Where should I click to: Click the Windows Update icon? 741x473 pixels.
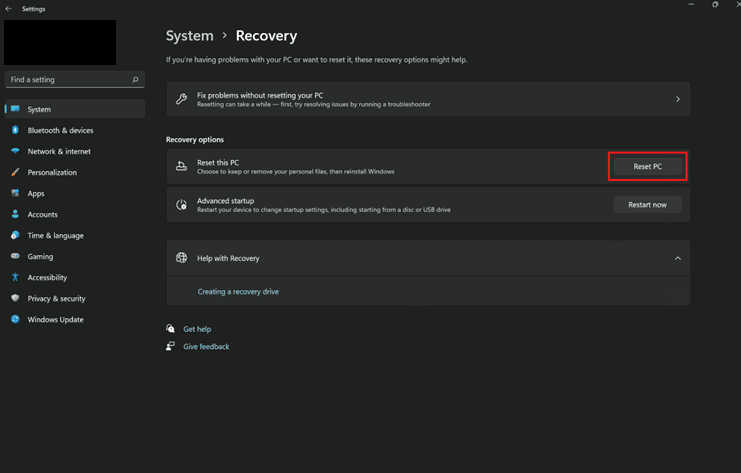(x=16, y=319)
